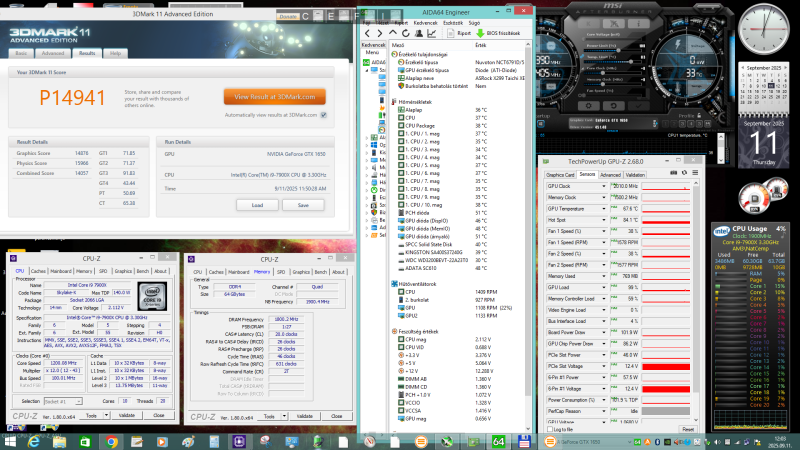Click MSI Afterburner info 'i' icon
Viewport: 800px width, 450px height.
pyautogui.click(x=638, y=23)
